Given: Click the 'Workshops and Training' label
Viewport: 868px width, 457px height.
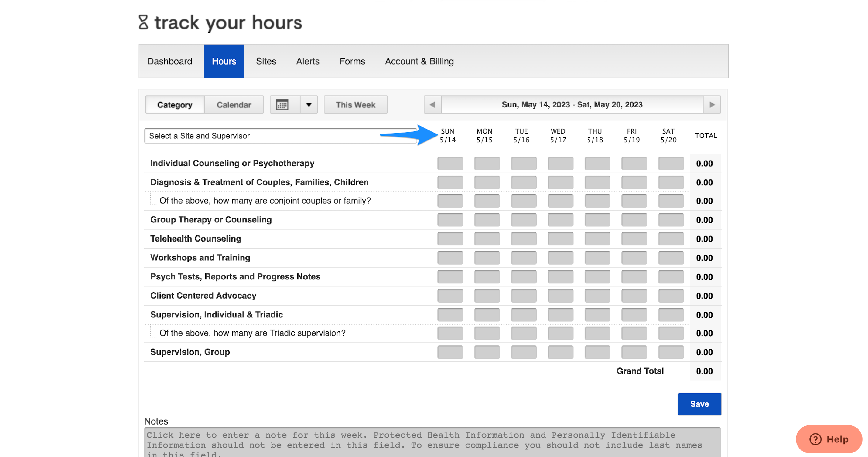Looking at the screenshot, I should (x=200, y=258).
